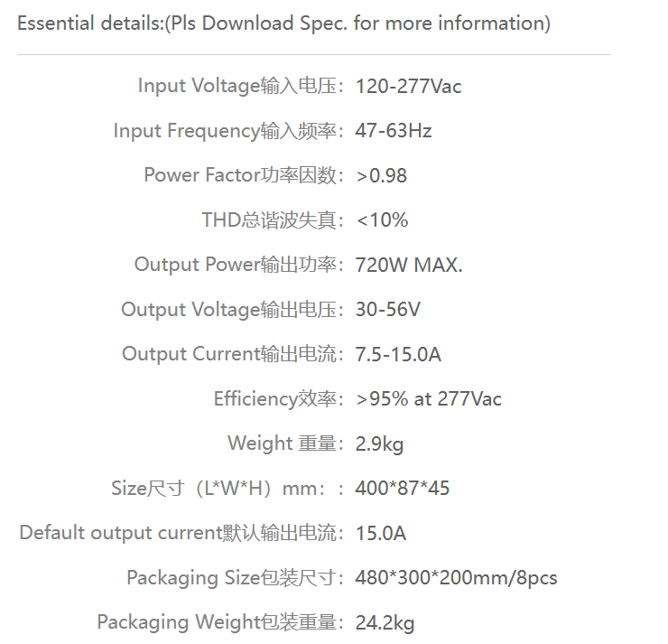Select the 400*87*45 size value
Image resolution: width=668 pixels, height=644 pixels.
pos(403,489)
